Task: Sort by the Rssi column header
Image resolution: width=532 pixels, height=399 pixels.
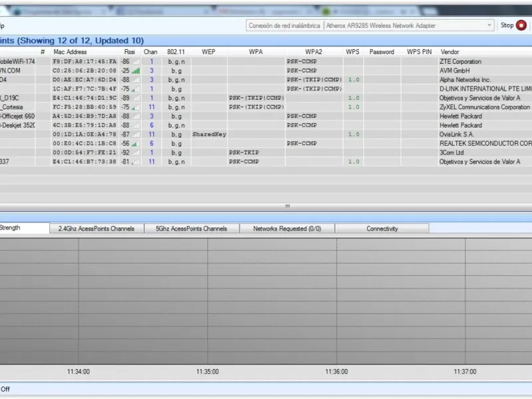Action: tap(130, 52)
